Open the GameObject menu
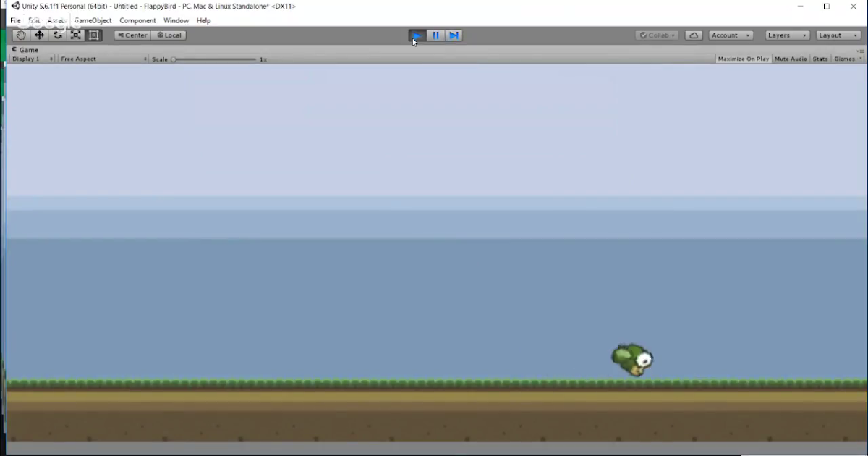This screenshot has height=456, width=868. tap(93, 20)
